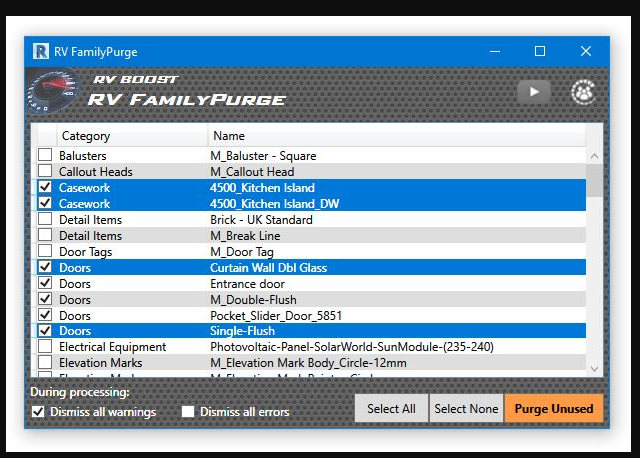Select the 4500_Kitchen Island name

[x=262, y=188]
